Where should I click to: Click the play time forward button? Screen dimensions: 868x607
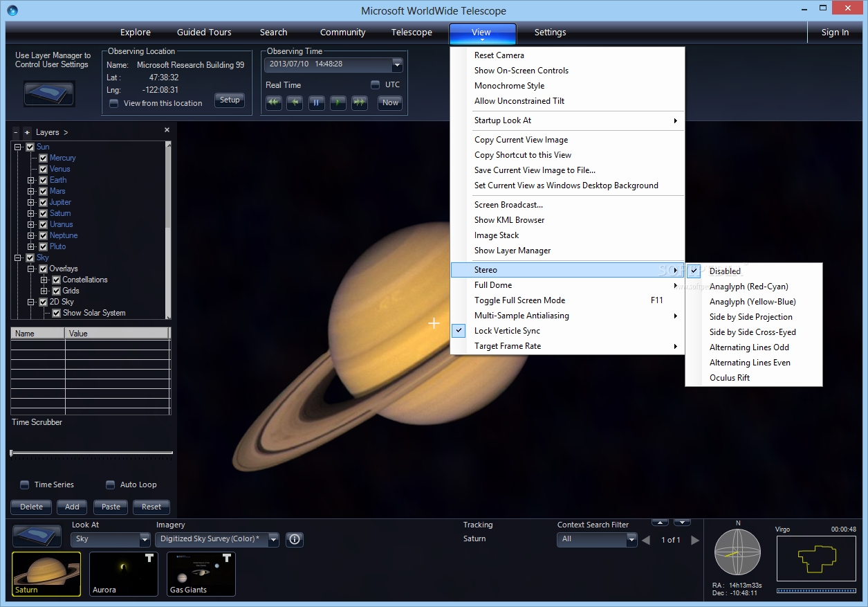coord(338,102)
